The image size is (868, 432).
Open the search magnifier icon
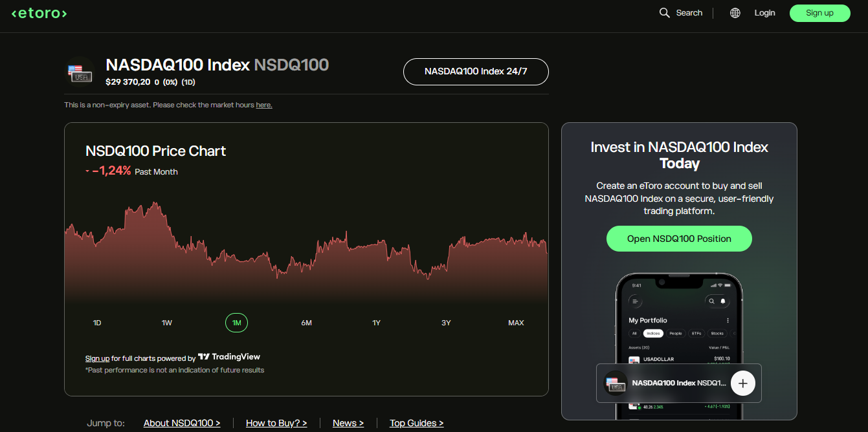click(664, 13)
